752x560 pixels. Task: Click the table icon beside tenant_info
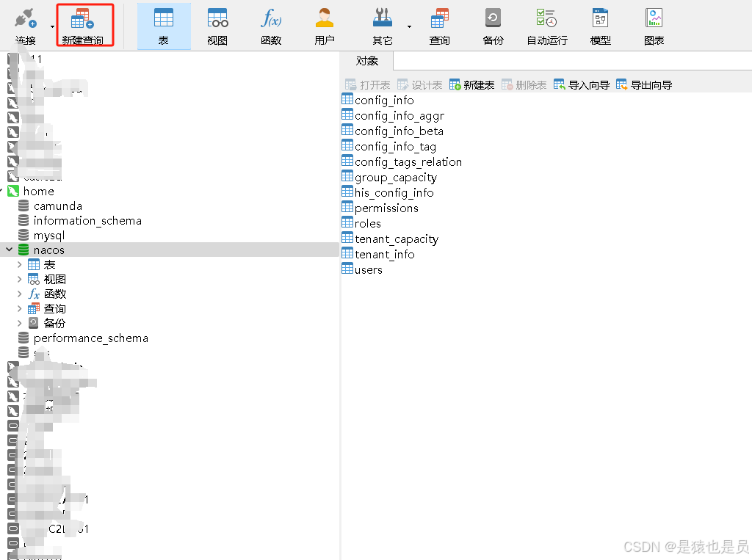pos(347,253)
